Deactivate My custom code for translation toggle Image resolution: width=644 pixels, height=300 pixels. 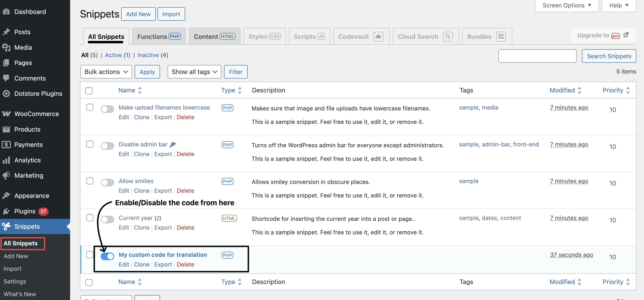[x=107, y=256]
